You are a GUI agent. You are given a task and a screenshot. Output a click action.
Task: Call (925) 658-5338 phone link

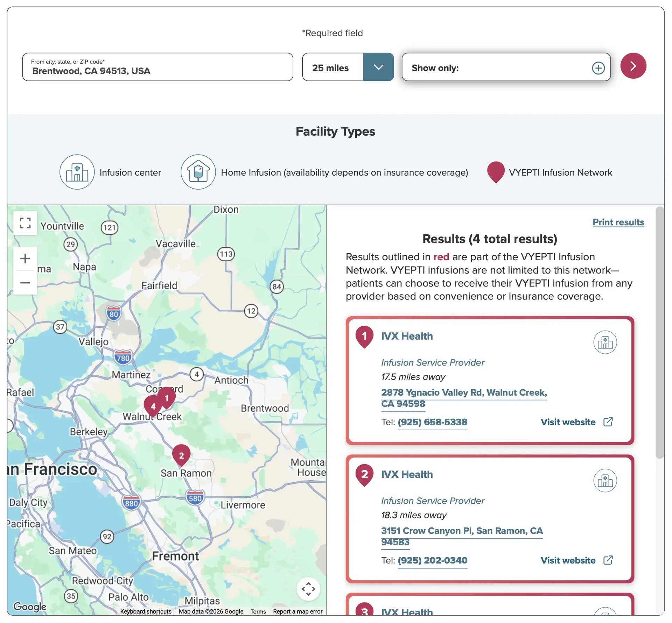(432, 422)
